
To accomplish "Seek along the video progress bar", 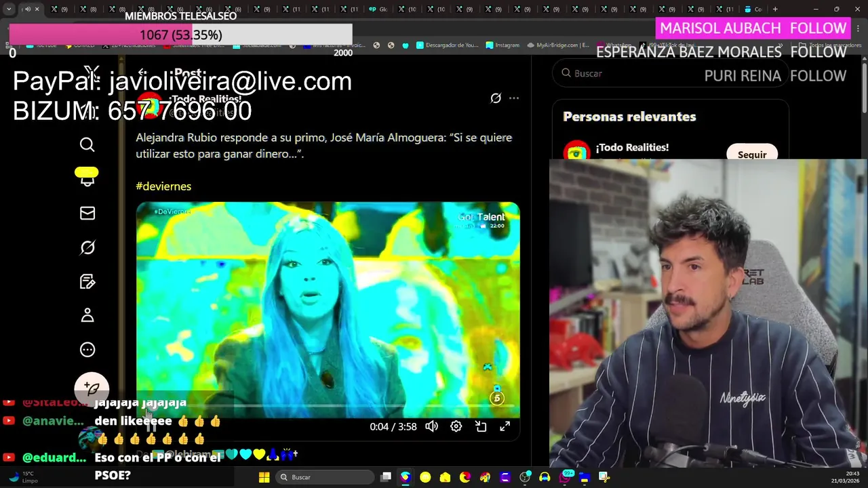I will pyautogui.click(x=328, y=407).
